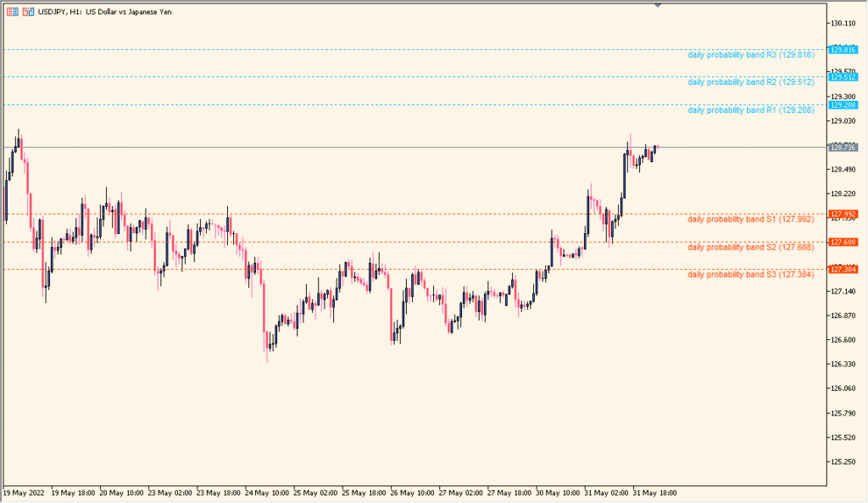Click the daily probability band S2 label
This screenshot has width=868, height=503.
(750, 248)
